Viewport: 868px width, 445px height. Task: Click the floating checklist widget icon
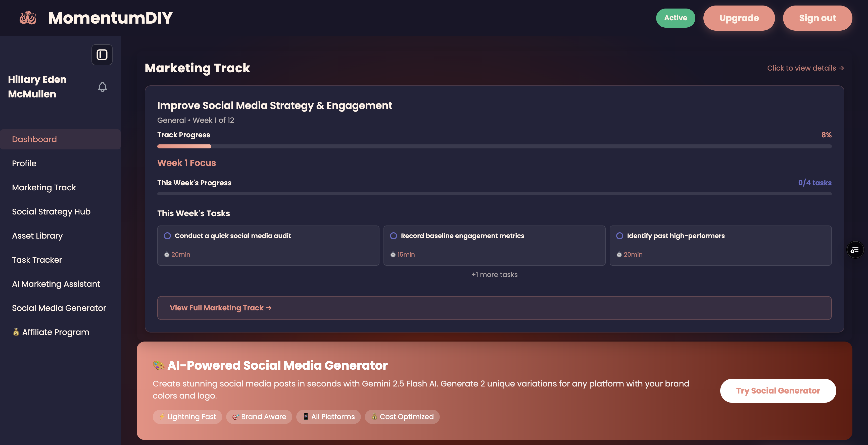(x=855, y=250)
